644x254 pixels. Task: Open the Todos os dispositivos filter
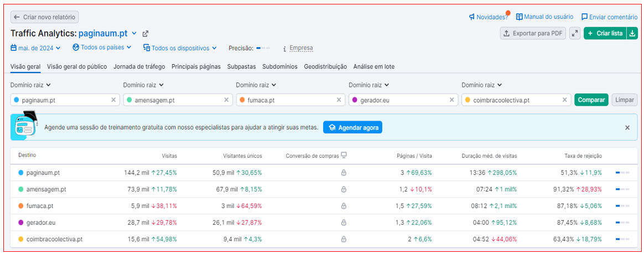[180, 48]
